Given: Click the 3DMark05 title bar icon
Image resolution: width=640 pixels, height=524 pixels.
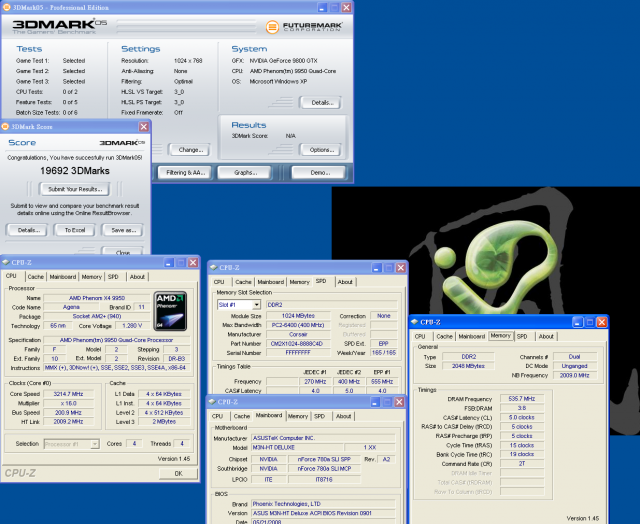Looking at the screenshot, I should [x=7, y=7].
